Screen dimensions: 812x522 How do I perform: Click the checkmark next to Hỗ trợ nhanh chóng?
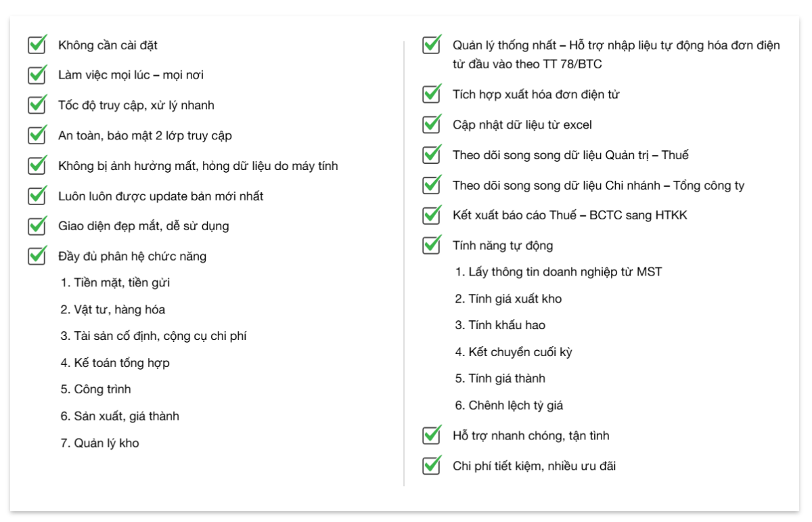click(x=432, y=435)
